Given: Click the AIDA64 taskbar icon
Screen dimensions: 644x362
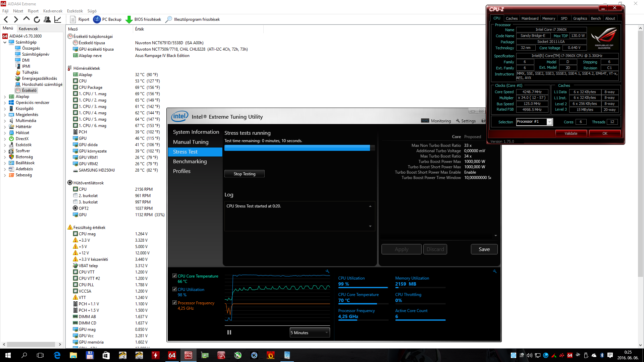Looking at the screenshot, I should point(172,355).
